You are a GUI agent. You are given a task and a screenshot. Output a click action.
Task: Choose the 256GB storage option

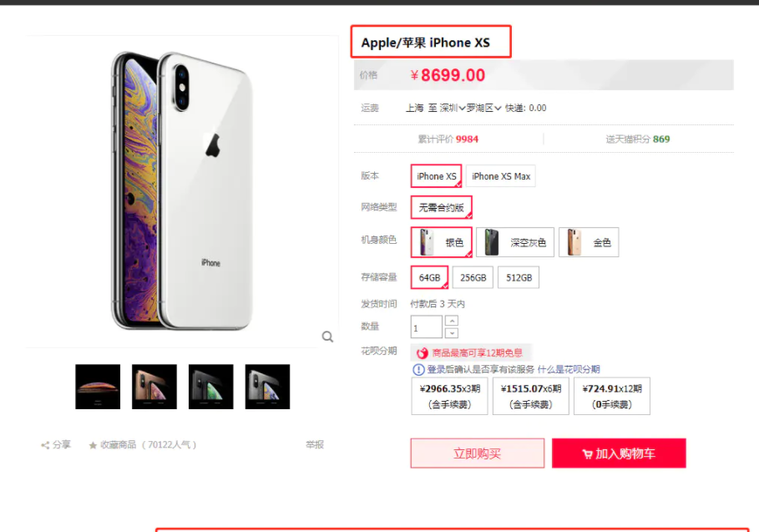click(x=473, y=278)
